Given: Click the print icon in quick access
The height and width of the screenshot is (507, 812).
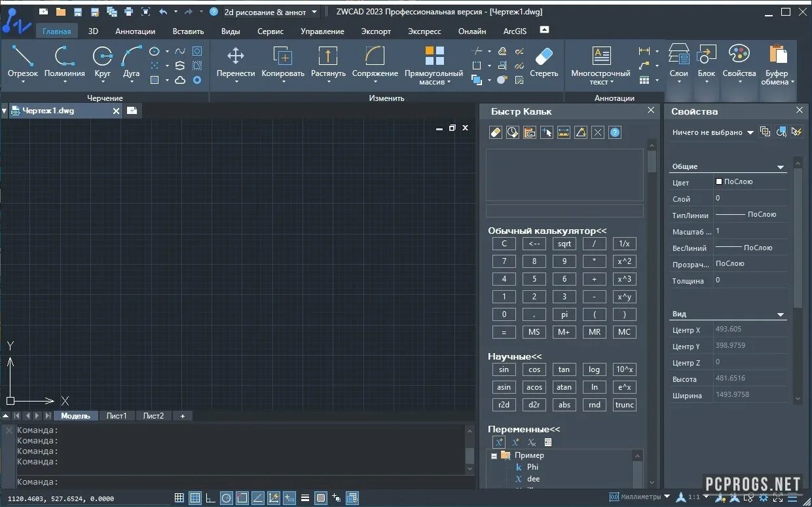Looking at the screenshot, I should (128, 12).
